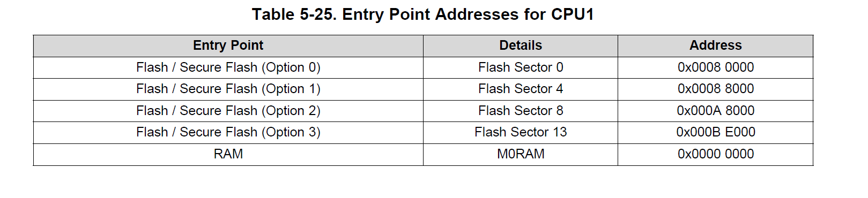Click 'Flash / Secure Flash (Option 2)' cell
868x198 pixels.
pyautogui.click(x=228, y=111)
